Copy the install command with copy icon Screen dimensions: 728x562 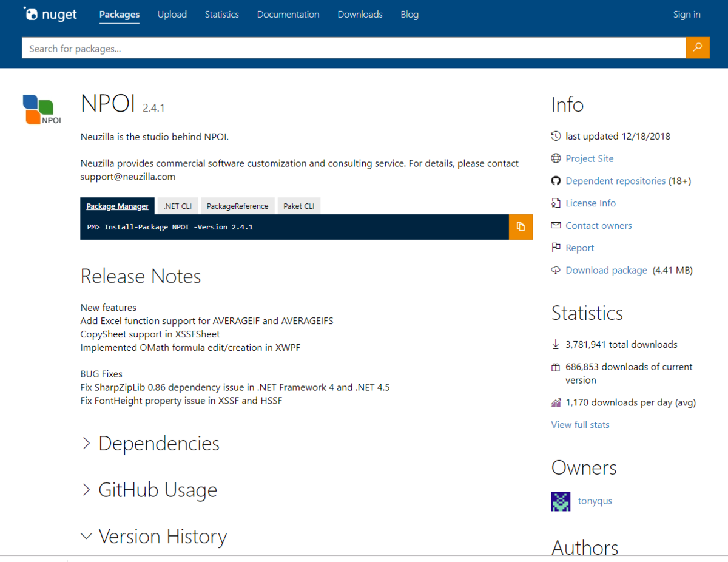pos(521,227)
